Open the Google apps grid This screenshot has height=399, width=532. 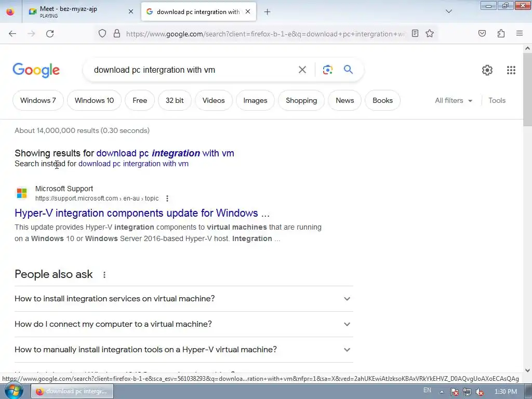point(511,70)
